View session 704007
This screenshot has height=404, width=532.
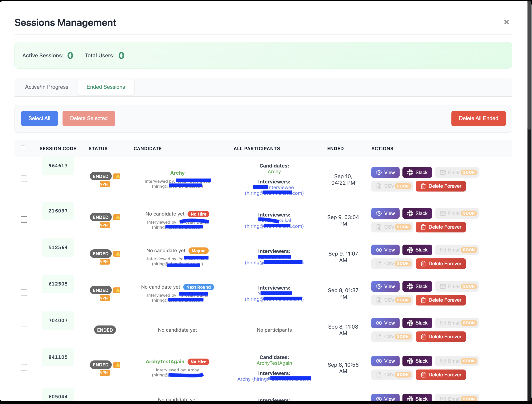click(385, 323)
